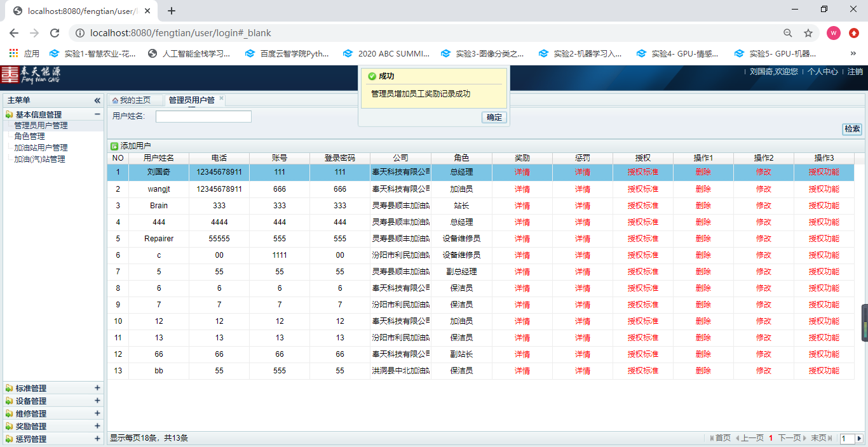Expand the 惩罚管理 menu section
The width and height of the screenshot is (868, 447).
97,439
